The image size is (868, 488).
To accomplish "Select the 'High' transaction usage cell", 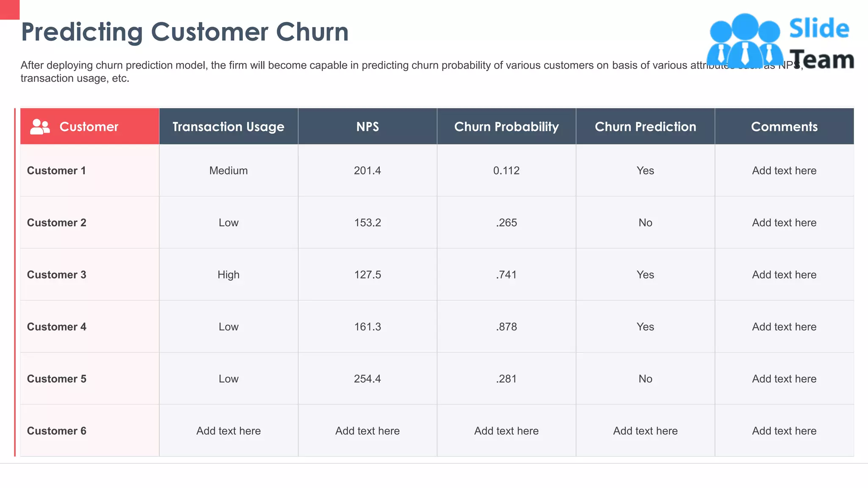I will coord(228,275).
